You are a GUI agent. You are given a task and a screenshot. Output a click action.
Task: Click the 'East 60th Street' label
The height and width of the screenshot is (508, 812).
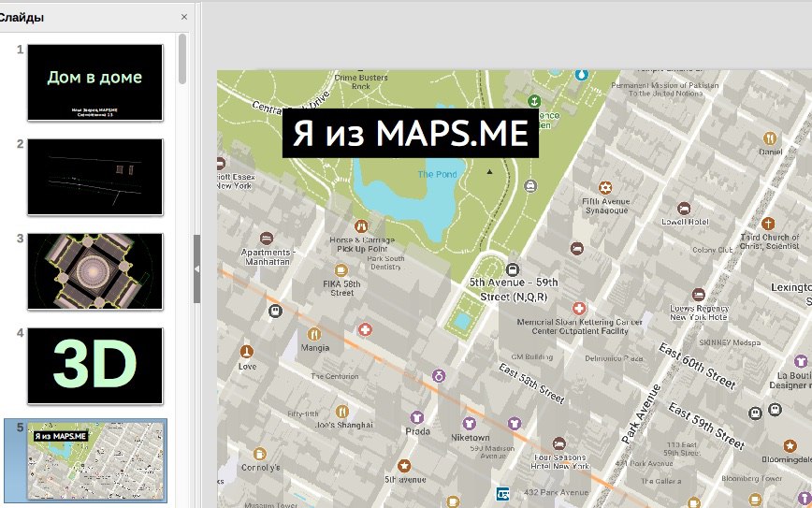697,367
